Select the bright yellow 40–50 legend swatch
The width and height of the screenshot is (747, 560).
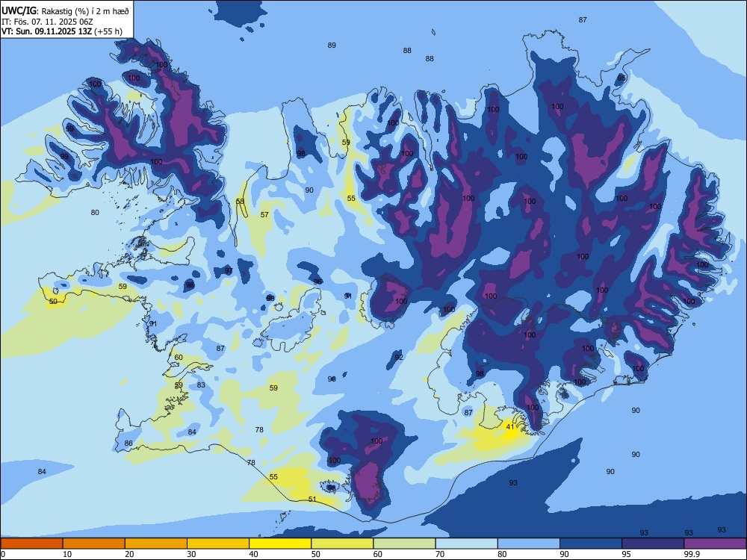pos(280,544)
